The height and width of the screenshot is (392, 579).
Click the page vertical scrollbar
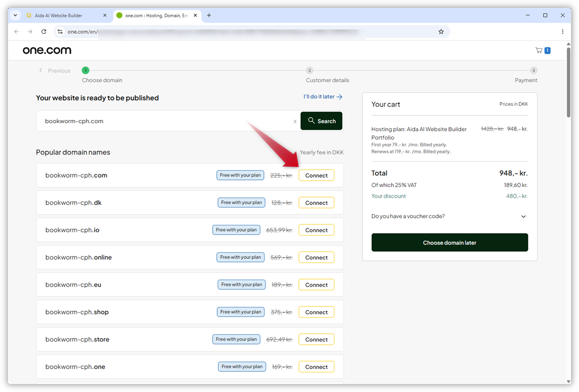point(568,84)
